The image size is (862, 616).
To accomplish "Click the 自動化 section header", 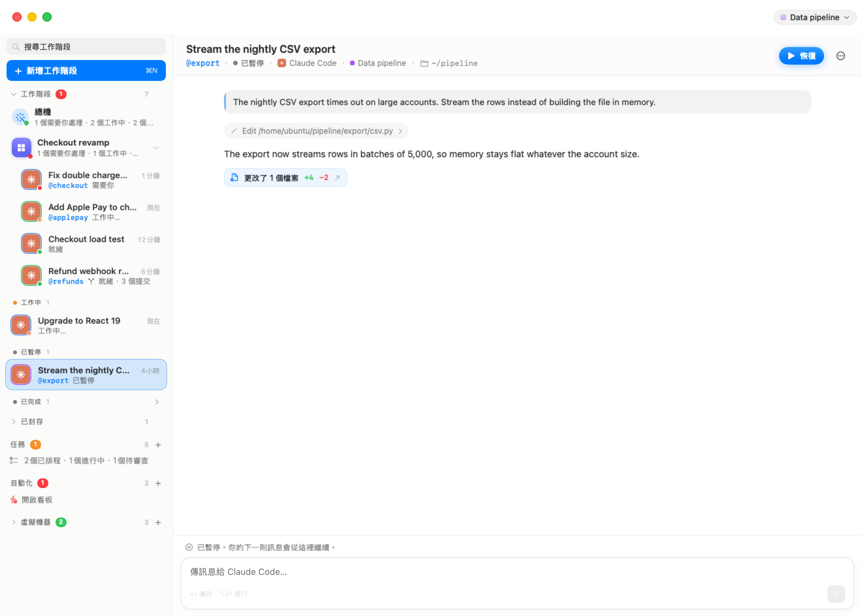I will tap(21, 483).
